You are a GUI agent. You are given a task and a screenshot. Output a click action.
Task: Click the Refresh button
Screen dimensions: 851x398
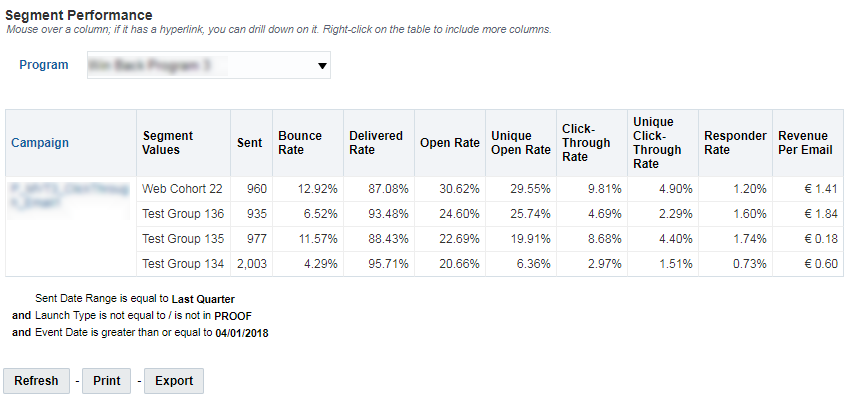pos(36,381)
